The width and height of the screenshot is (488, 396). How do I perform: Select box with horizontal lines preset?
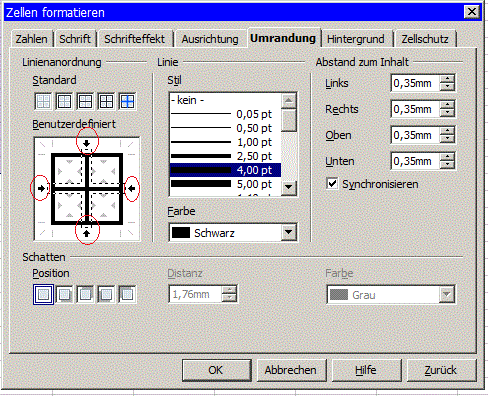coord(85,101)
